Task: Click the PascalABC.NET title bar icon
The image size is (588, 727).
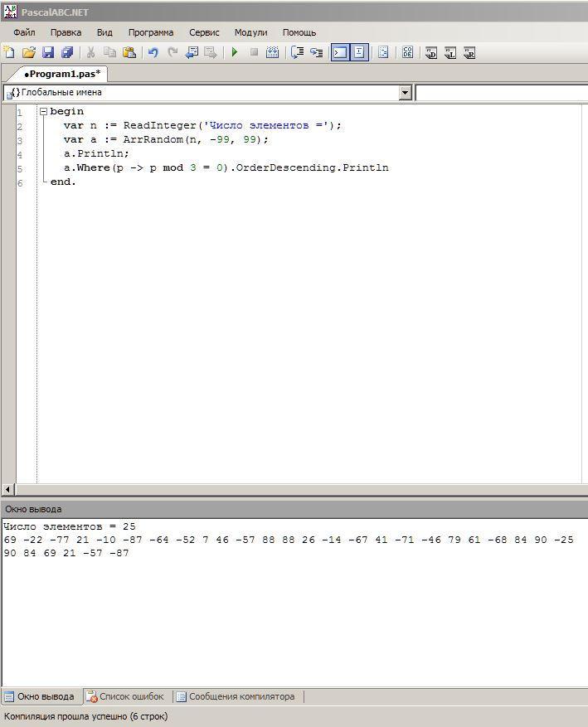Action: pyautogui.click(x=10, y=12)
